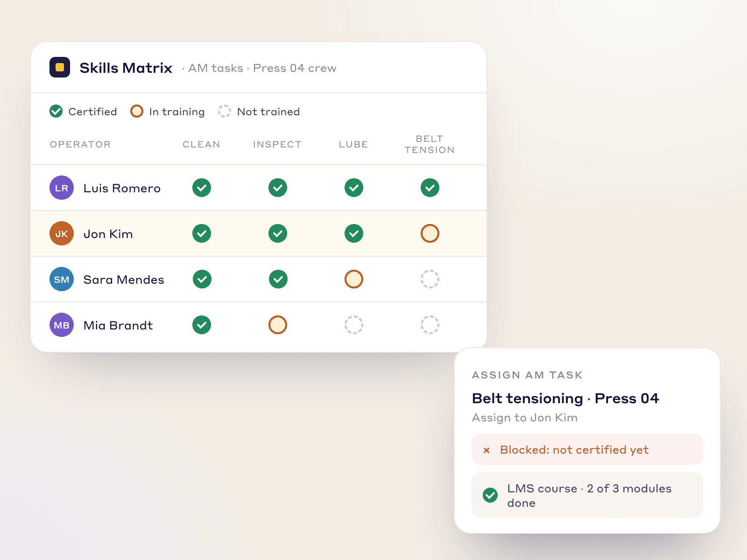
Task: Click the Assign to Jon Kim text
Action: (525, 418)
